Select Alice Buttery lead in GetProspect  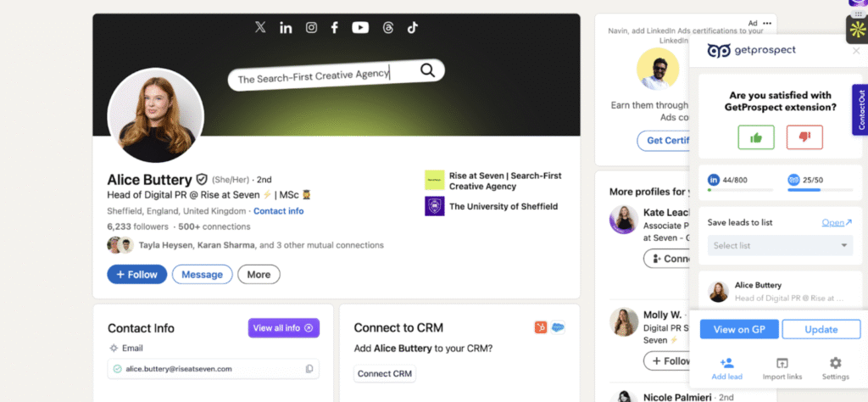pyautogui.click(x=780, y=291)
